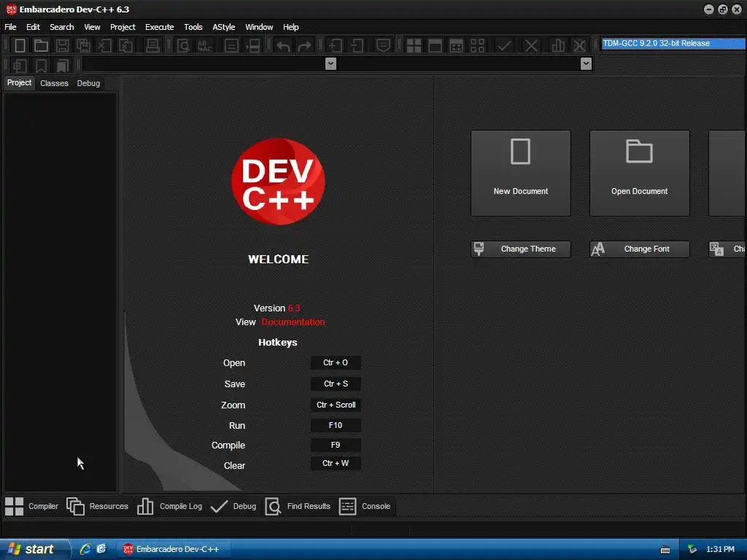Click the Save All toolbar icon
Image resolution: width=747 pixels, height=560 pixels.
(83, 46)
